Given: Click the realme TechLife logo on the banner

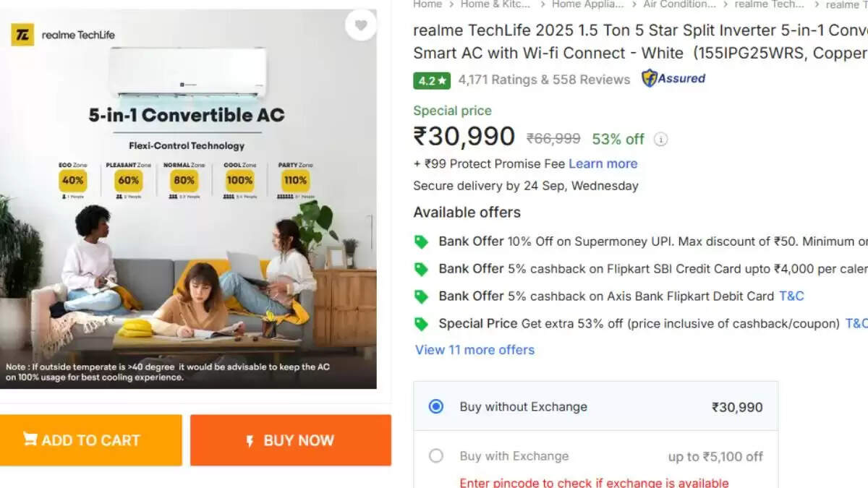Looking at the screenshot, I should point(22,34).
